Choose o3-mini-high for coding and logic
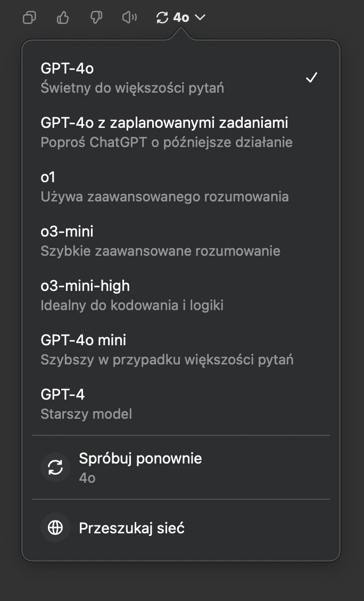Screen dimensions: 364x601 point(180,295)
